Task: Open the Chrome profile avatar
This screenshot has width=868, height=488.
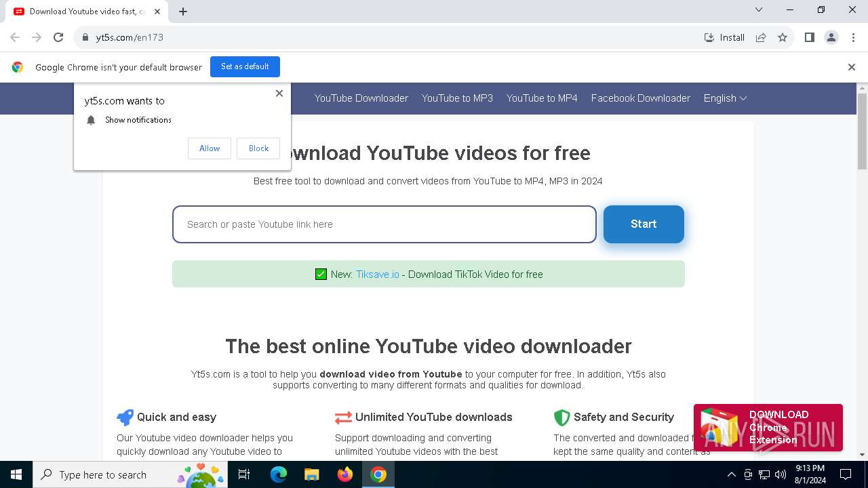Action: 831,37
